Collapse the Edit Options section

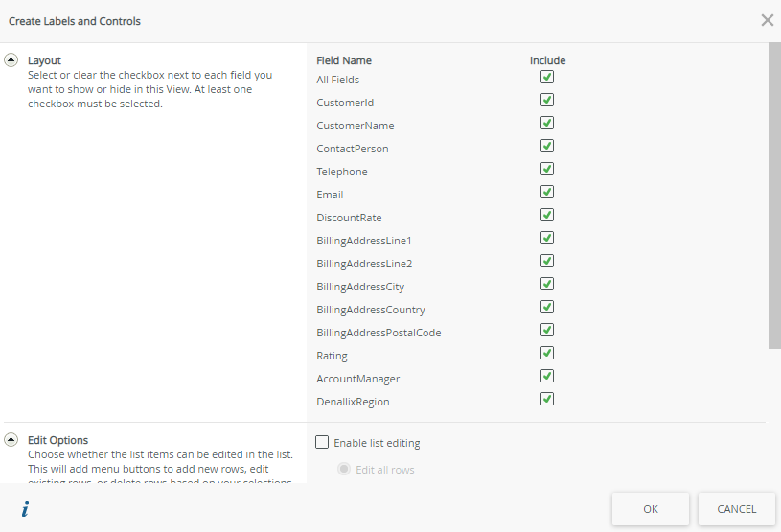11,440
